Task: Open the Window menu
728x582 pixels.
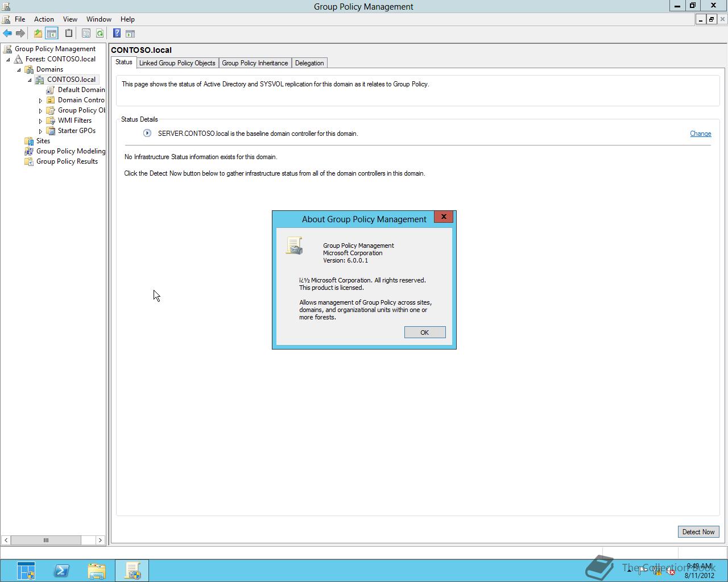Action: (99, 19)
